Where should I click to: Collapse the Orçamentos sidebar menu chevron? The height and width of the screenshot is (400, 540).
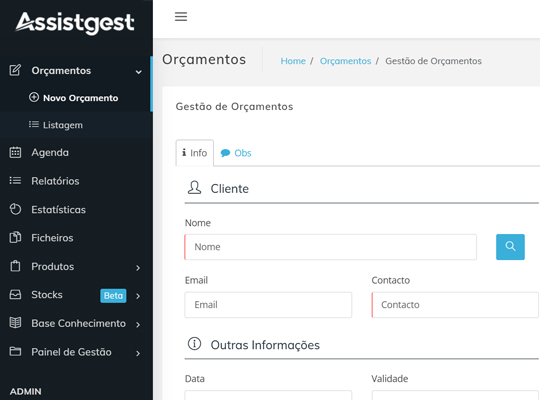click(x=138, y=72)
